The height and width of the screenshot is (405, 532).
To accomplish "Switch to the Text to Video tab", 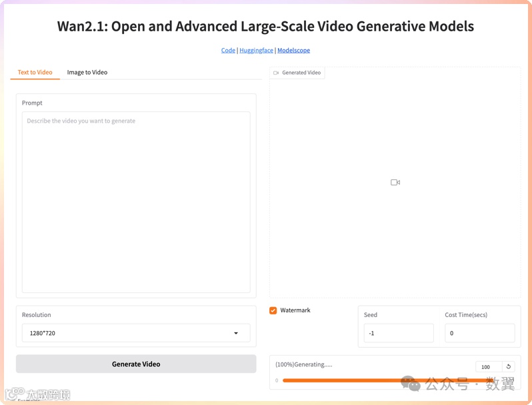I will click(35, 72).
